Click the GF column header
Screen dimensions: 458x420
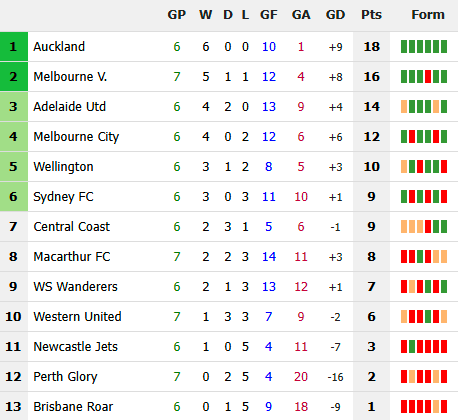[x=269, y=15]
